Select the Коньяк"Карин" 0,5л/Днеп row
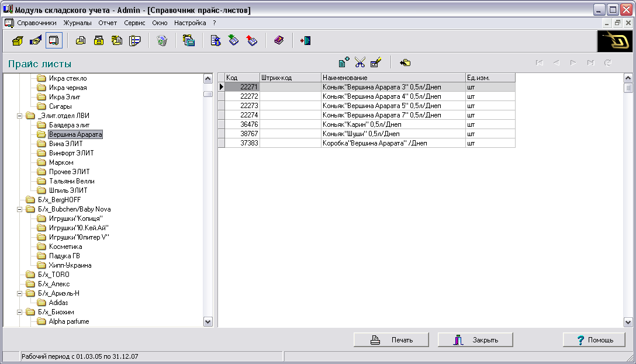 pos(367,124)
